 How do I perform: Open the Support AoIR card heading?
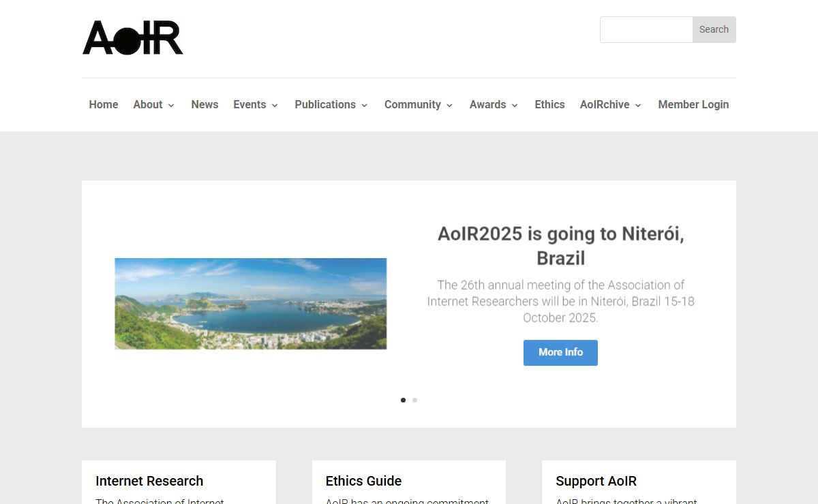[596, 481]
